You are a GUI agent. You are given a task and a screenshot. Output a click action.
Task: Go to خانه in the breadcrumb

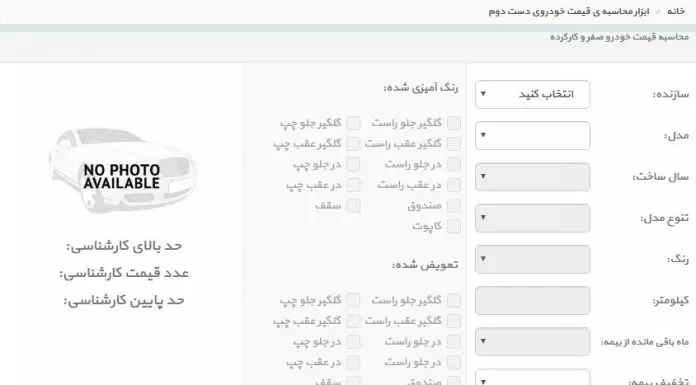(x=676, y=11)
